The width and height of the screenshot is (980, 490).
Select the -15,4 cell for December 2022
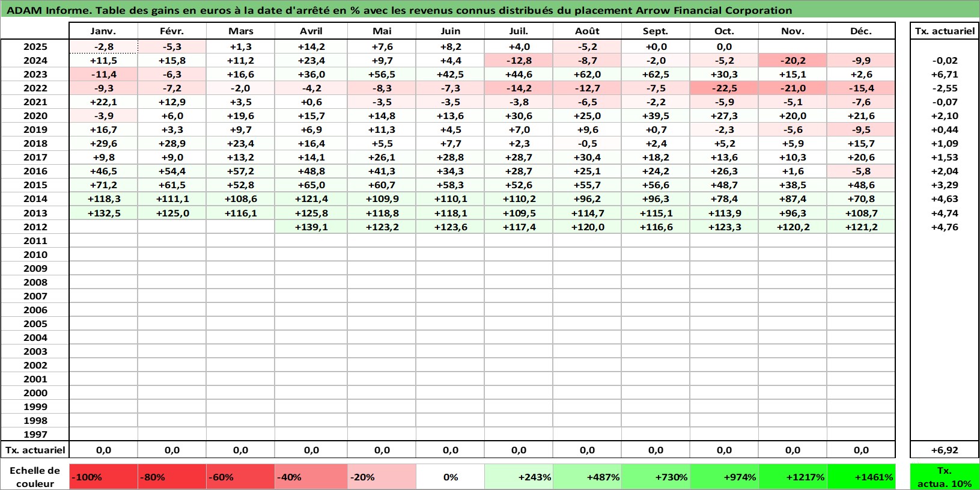point(861,88)
